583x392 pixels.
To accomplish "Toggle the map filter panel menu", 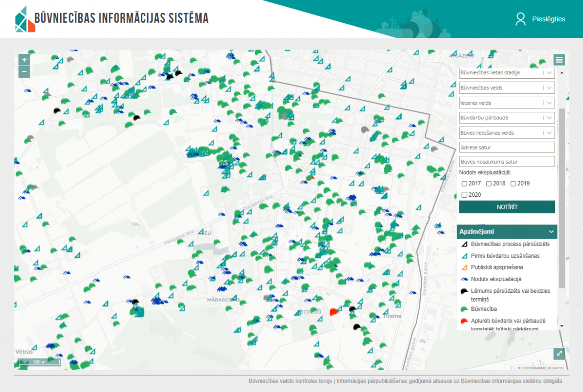I will coord(559,60).
